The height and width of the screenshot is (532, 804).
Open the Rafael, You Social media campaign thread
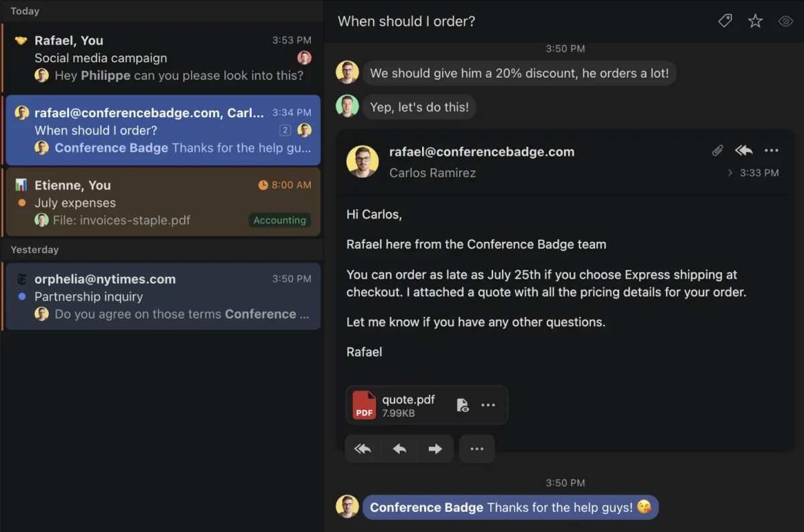pos(161,58)
